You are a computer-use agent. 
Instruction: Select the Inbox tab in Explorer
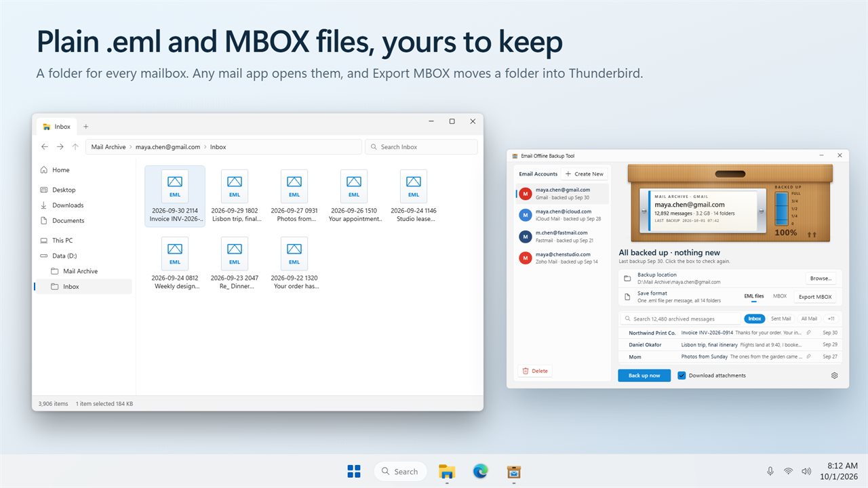coord(57,127)
